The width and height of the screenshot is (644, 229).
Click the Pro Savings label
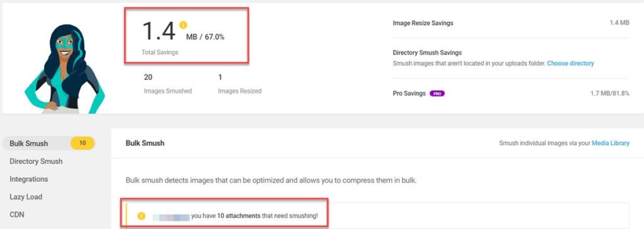(x=409, y=93)
